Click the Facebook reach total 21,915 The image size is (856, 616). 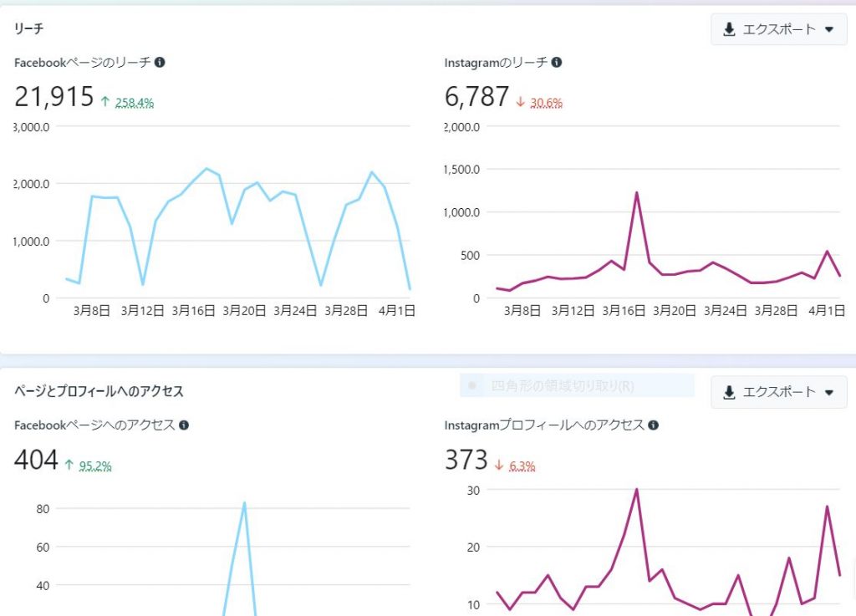point(54,97)
